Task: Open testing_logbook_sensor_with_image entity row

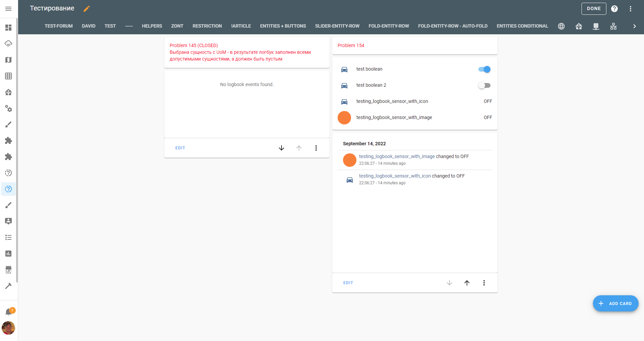Action: [415, 118]
